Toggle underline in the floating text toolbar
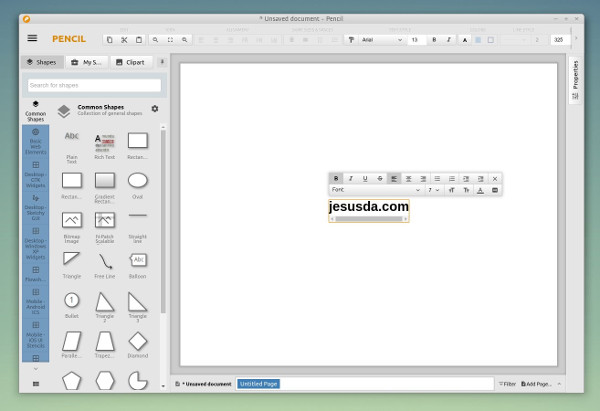This screenshot has height=411, width=600. (365, 178)
